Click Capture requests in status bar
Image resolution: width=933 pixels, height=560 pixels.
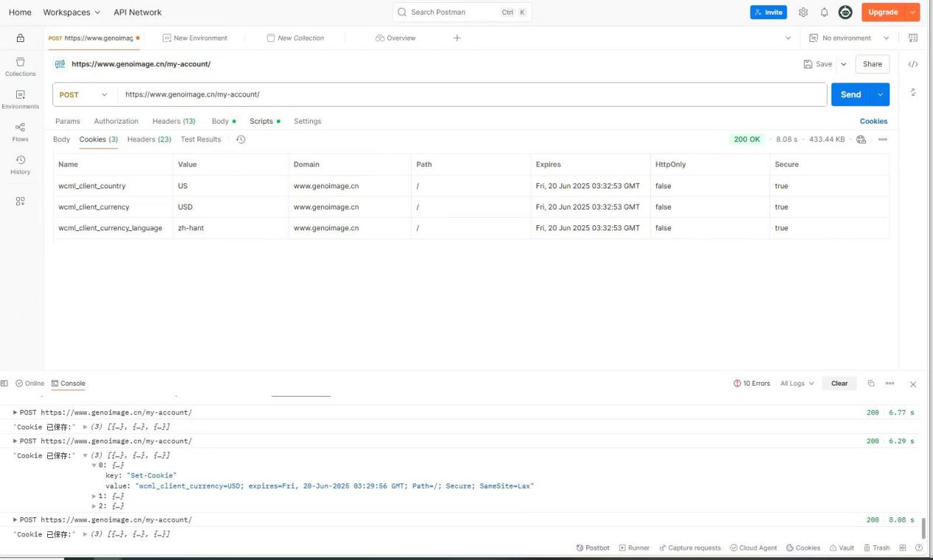(690, 547)
